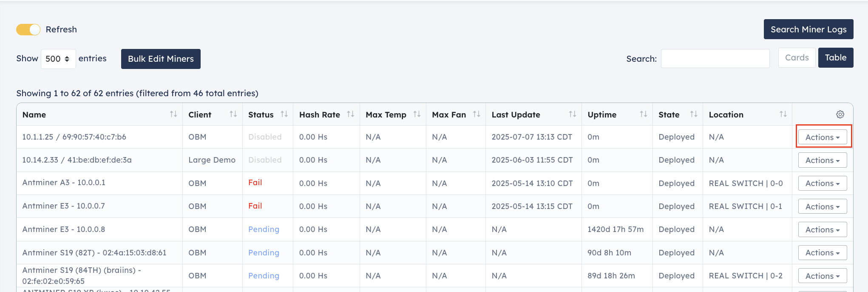Click Fail status of Antminer E3 - 10.0.0.7
Viewport: 868px width, 292px height.
[x=255, y=206]
